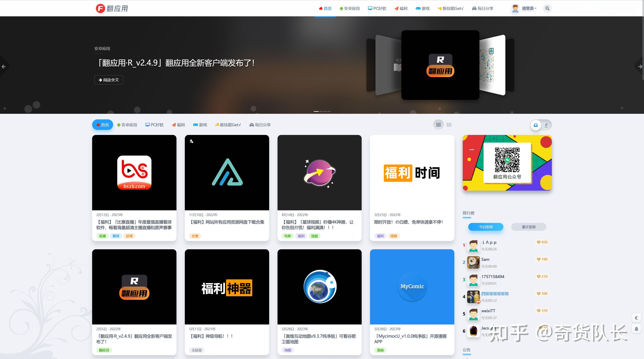Viewport: 644px width, 359px height.
Task: Open the search magnifier icon in header
Action: coord(547,9)
